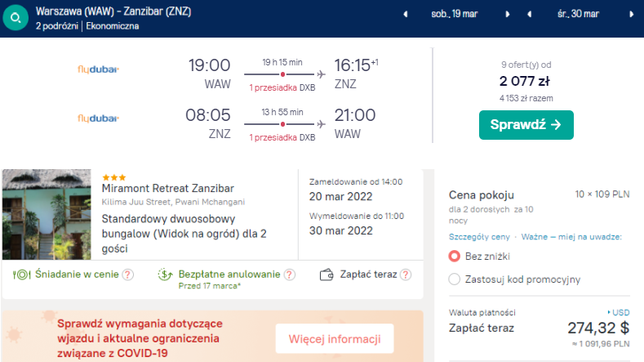Screen dimensions: 644x362
Task: Select the Bez zniżki radio option
Action: click(455, 257)
